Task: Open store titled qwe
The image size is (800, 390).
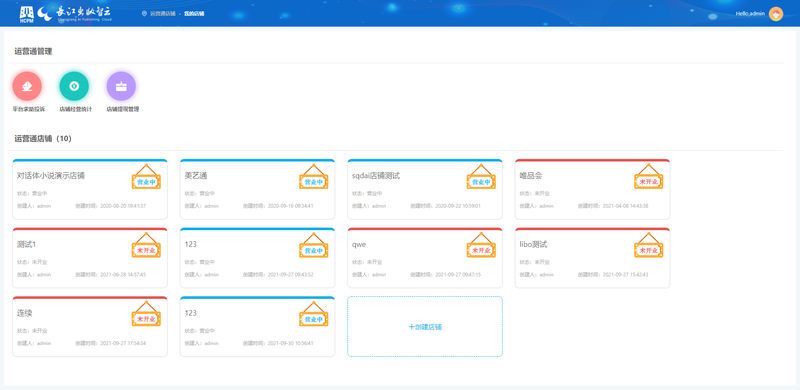Action: [359, 245]
